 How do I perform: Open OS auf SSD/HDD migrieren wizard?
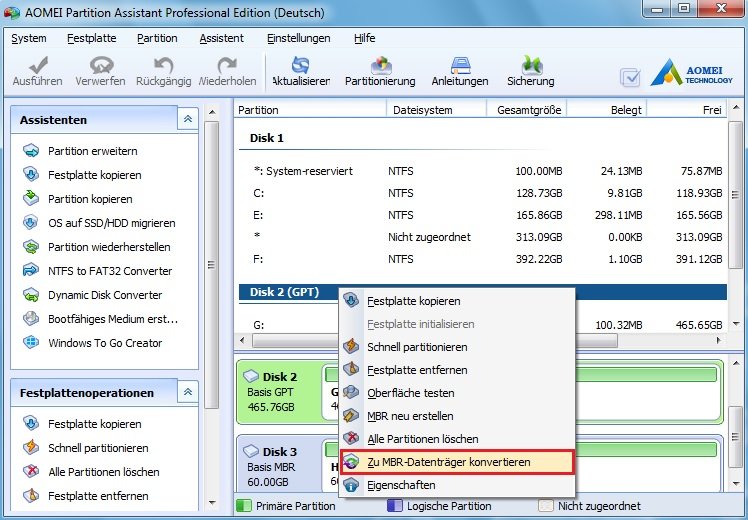[112, 223]
